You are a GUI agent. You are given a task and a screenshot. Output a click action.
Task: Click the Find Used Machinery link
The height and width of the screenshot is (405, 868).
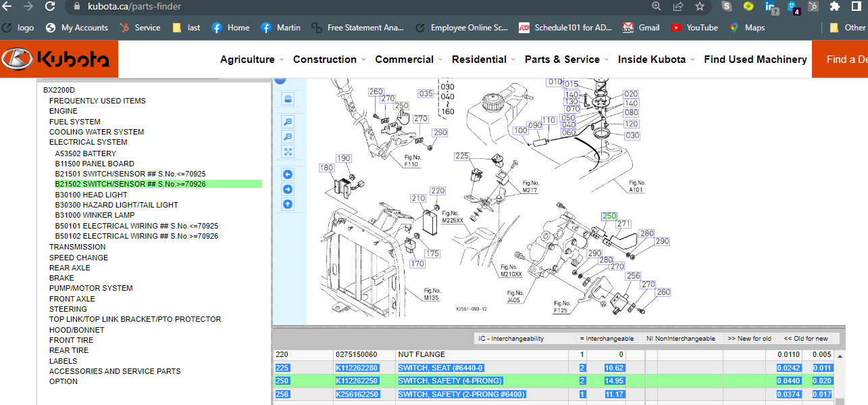[755, 59]
